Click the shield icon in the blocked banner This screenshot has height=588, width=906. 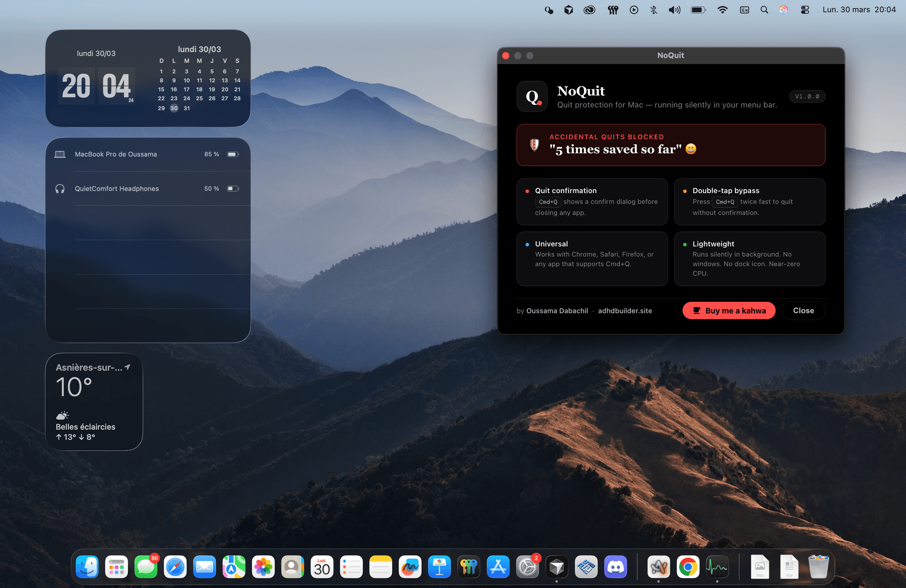coord(534,145)
